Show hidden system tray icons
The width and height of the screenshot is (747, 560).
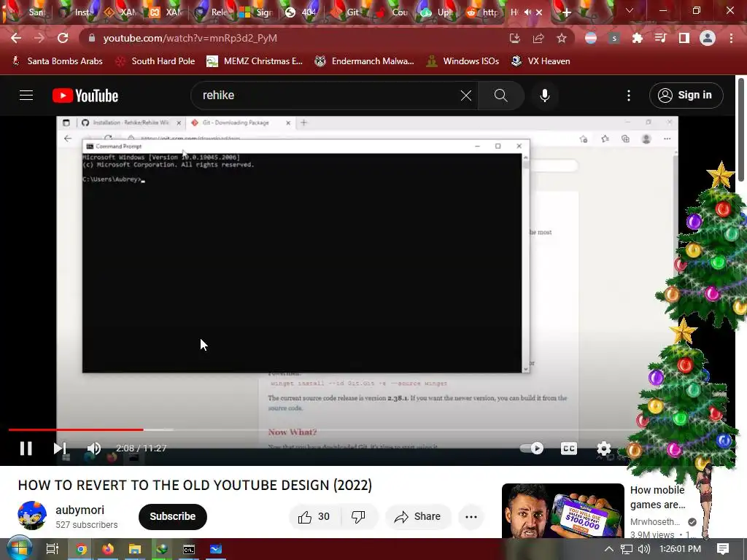[609, 549]
